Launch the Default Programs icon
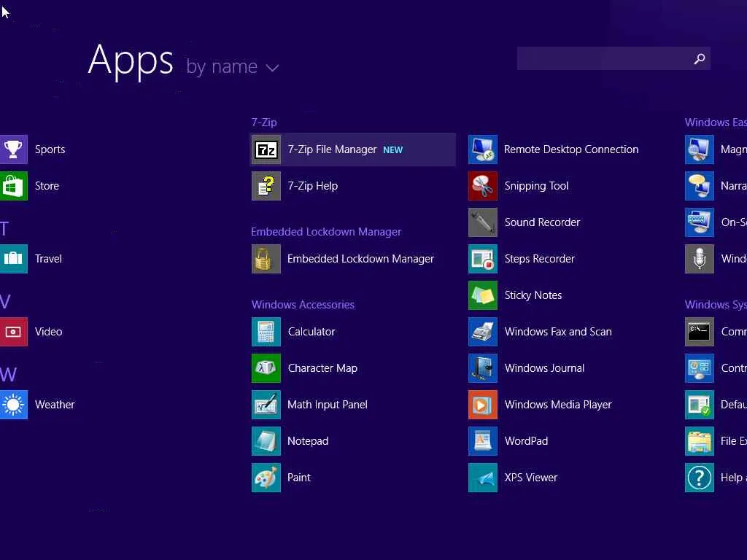The height and width of the screenshot is (560, 747). (x=700, y=405)
